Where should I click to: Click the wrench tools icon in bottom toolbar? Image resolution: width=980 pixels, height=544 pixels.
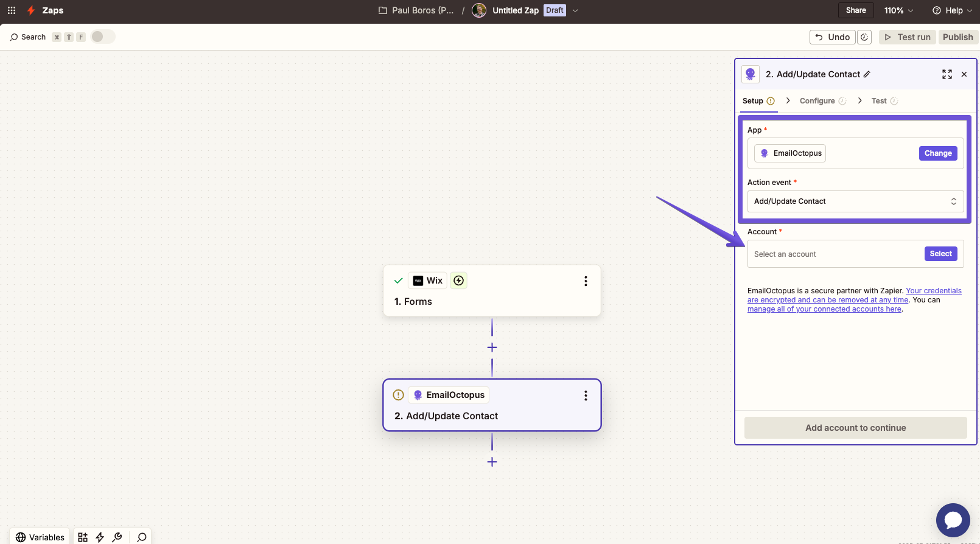(x=117, y=537)
